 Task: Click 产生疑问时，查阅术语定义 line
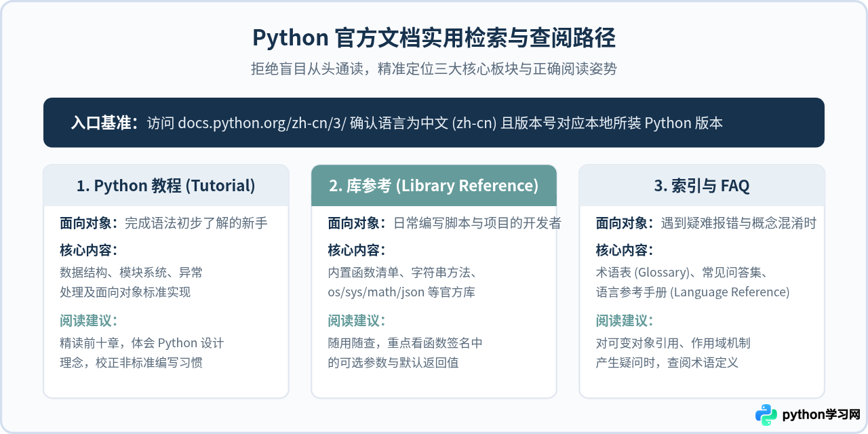[667, 363]
